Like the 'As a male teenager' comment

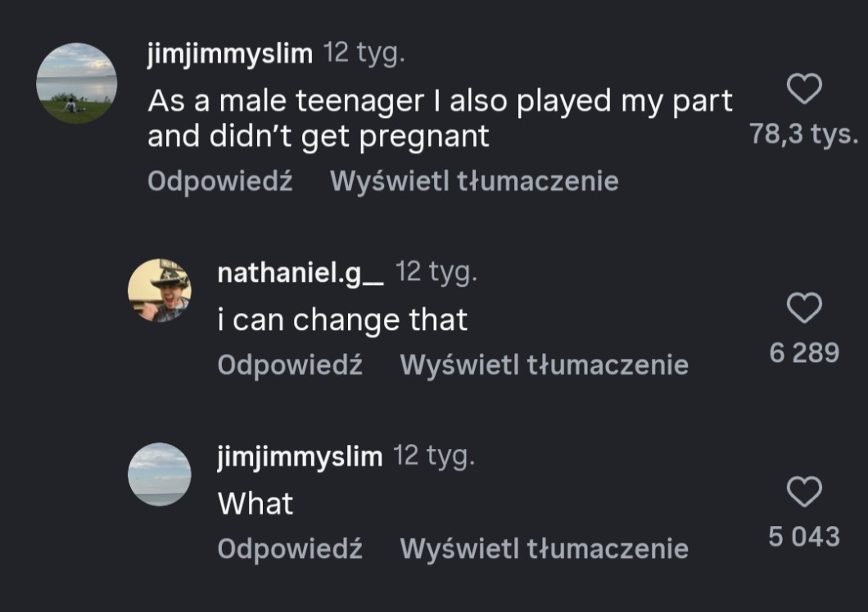[804, 88]
